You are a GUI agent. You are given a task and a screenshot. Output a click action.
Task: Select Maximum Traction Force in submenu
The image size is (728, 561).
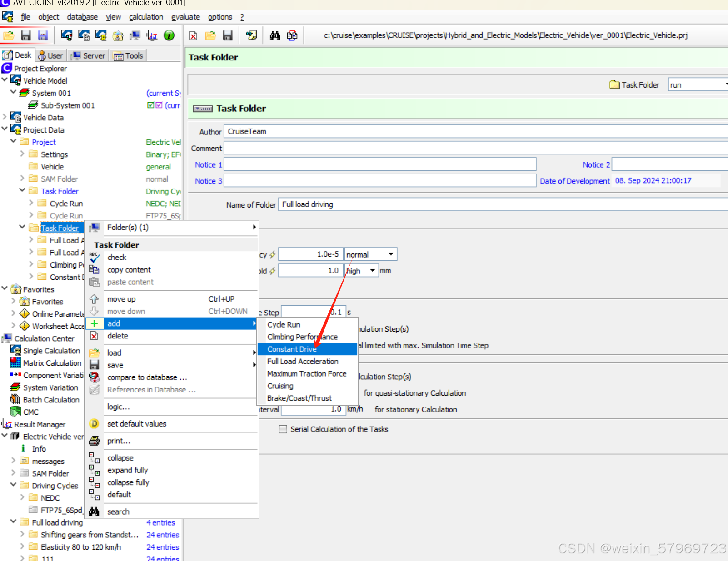(x=307, y=373)
